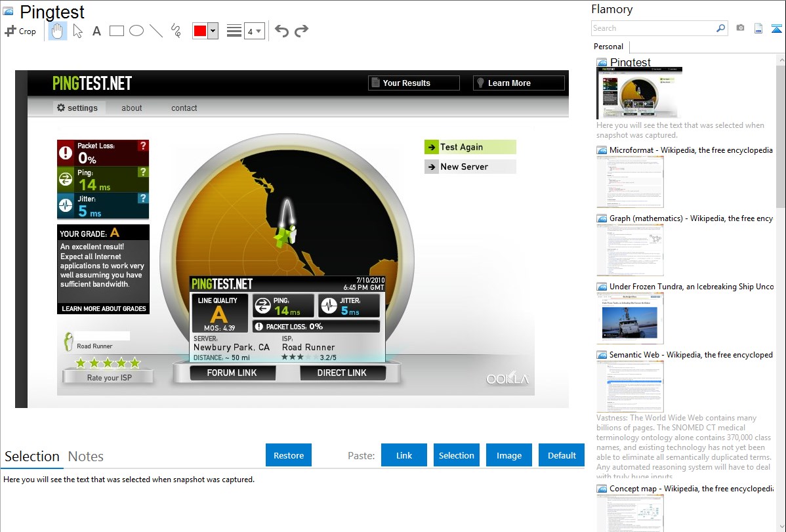
Task: Paste as Image
Action: coord(508,455)
